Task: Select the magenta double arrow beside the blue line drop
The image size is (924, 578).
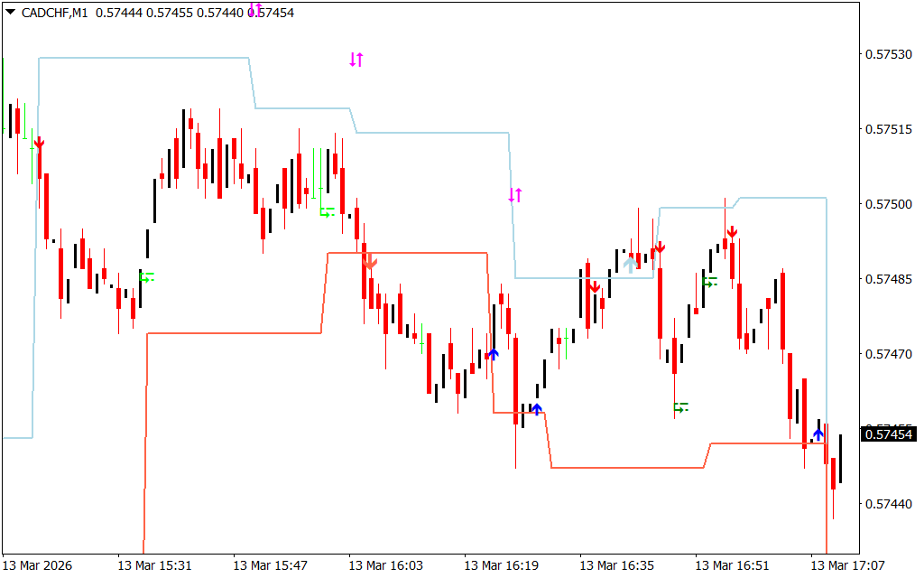Action: (x=515, y=194)
